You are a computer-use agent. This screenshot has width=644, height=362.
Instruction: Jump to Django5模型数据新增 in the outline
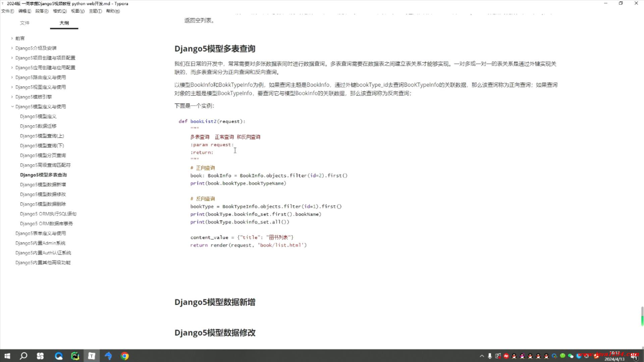(43, 184)
